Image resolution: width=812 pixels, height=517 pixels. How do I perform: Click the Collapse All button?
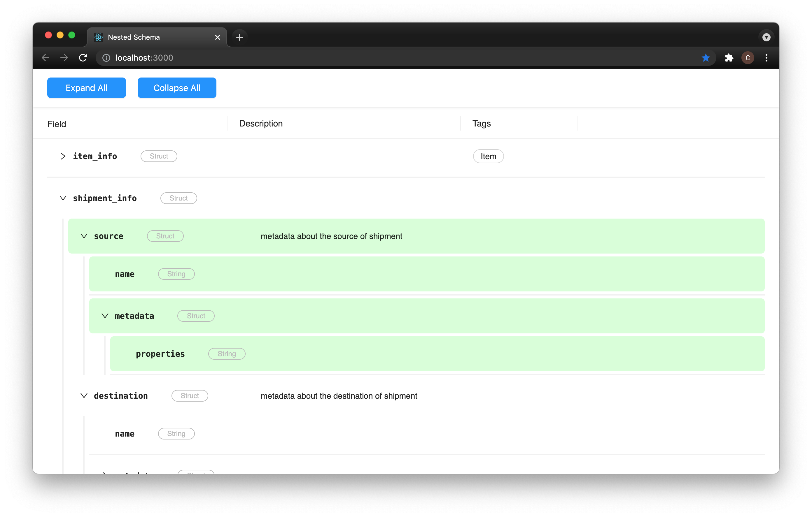[177, 88]
